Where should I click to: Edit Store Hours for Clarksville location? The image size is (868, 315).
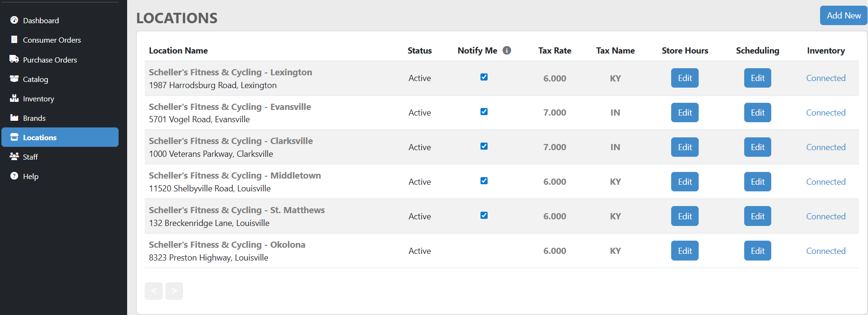click(x=684, y=147)
